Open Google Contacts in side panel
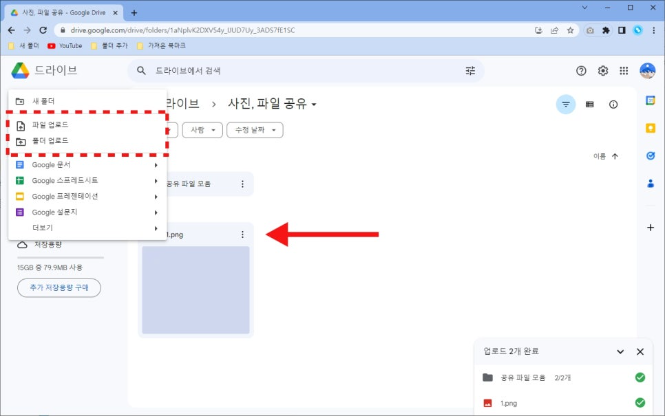This screenshot has height=416, width=665. pyautogui.click(x=649, y=184)
